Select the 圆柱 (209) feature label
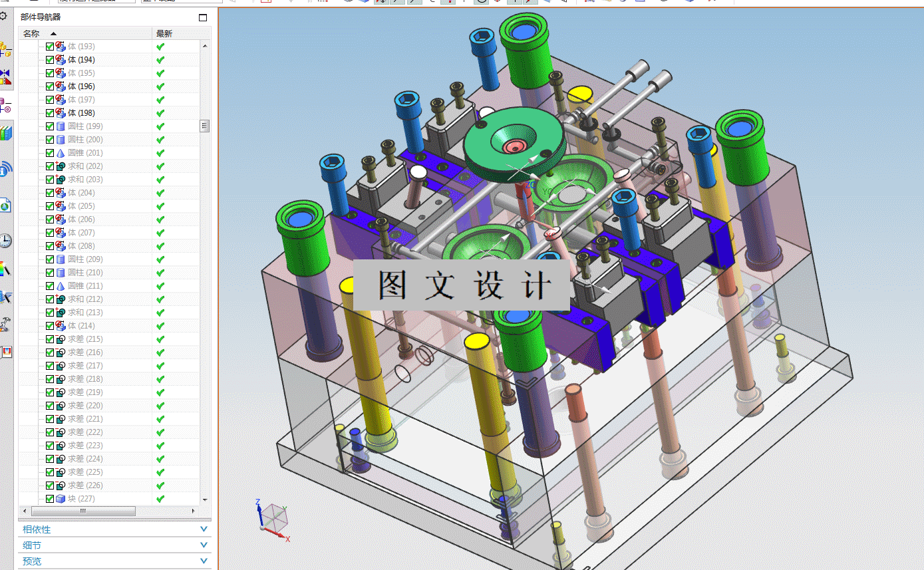Screen dimensions: 924x570 85,259
